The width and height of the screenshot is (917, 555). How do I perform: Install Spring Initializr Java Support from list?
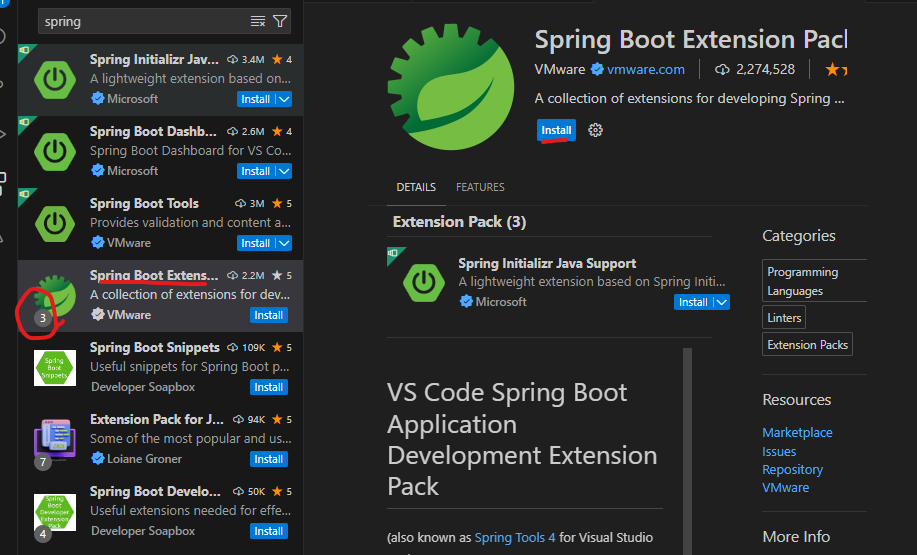[x=256, y=99]
